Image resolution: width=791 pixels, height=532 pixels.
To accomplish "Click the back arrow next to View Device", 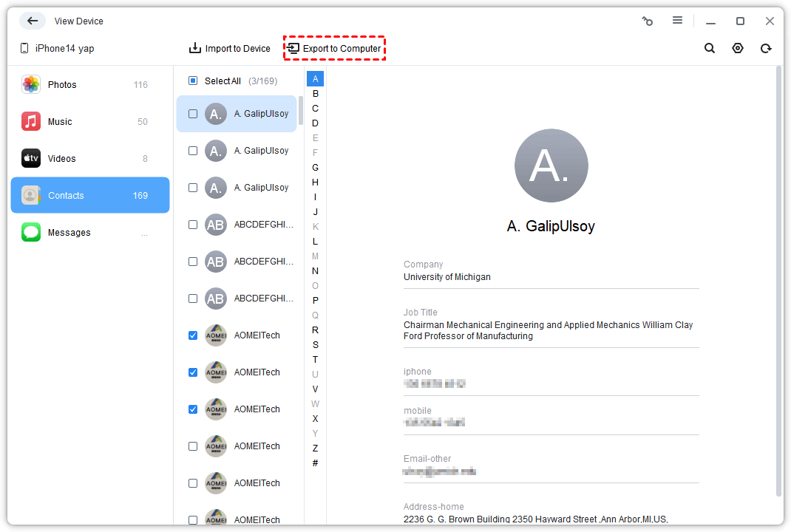I will click(33, 21).
